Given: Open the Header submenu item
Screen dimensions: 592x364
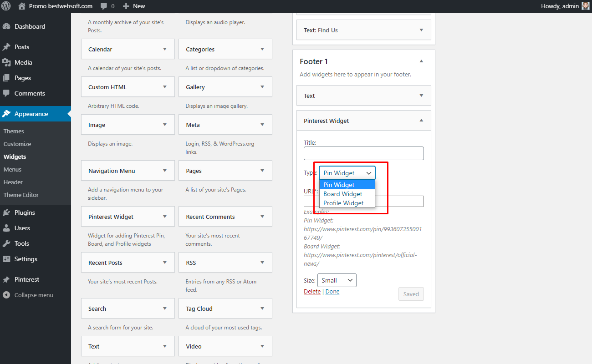Looking at the screenshot, I should (13, 182).
